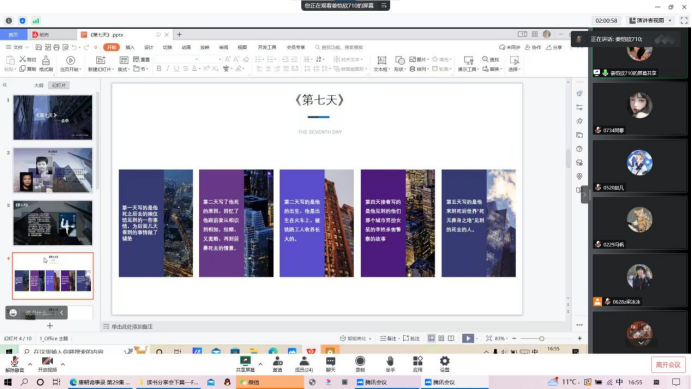Open the Insert ribbon tab
The width and height of the screenshot is (692, 389).
tap(130, 47)
